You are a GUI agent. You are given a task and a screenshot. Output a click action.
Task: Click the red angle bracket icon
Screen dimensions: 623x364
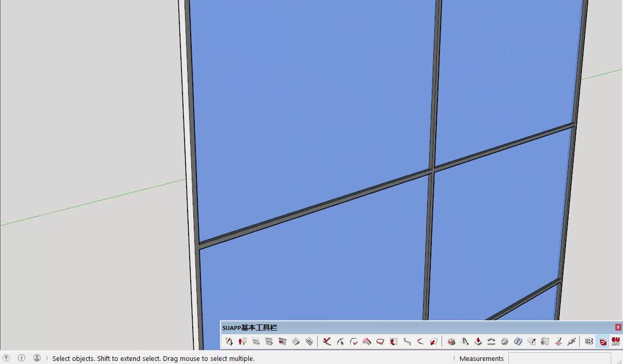(420, 341)
